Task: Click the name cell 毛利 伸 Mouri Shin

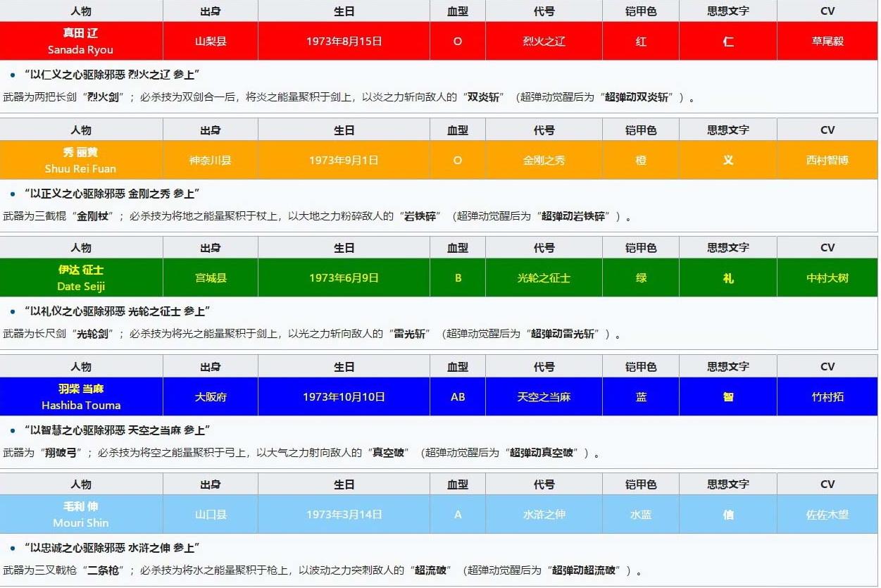Action: [x=81, y=514]
